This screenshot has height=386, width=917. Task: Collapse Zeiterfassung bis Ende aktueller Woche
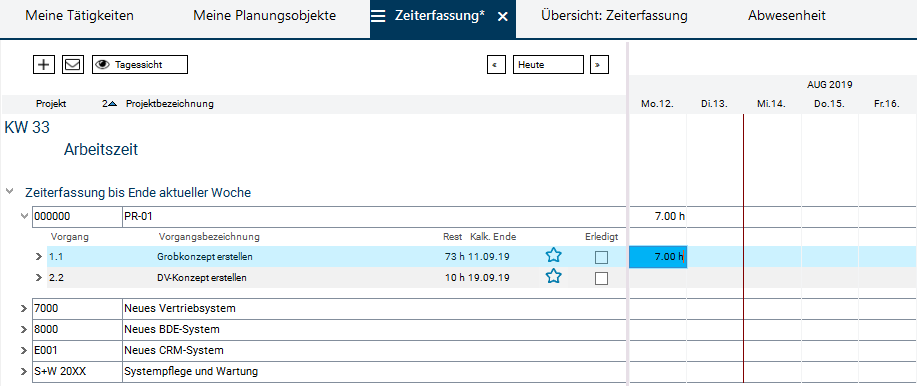(x=9, y=191)
